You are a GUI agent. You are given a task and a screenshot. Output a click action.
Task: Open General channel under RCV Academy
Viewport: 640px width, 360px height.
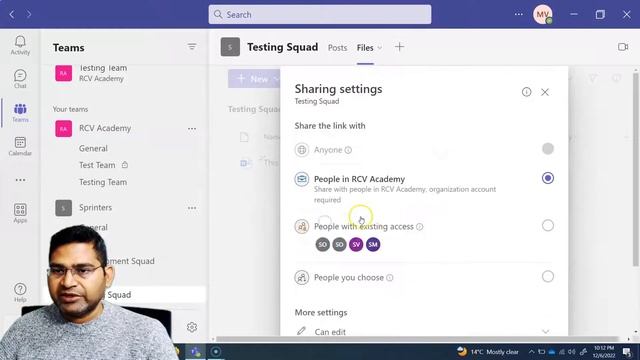(x=93, y=149)
